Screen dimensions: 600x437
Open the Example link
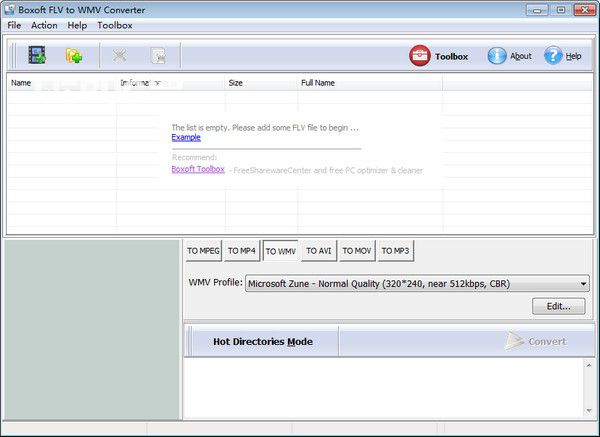(x=186, y=137)
